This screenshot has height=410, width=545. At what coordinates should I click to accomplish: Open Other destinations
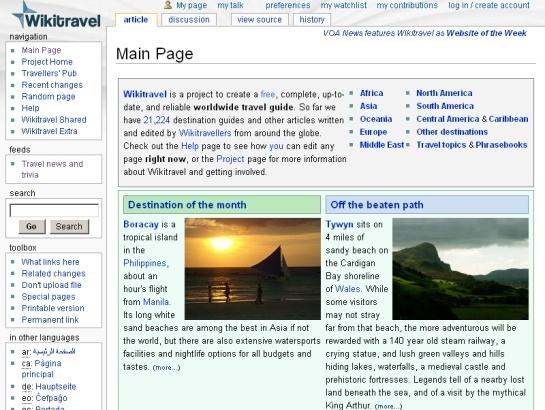(x=452, y=132)
